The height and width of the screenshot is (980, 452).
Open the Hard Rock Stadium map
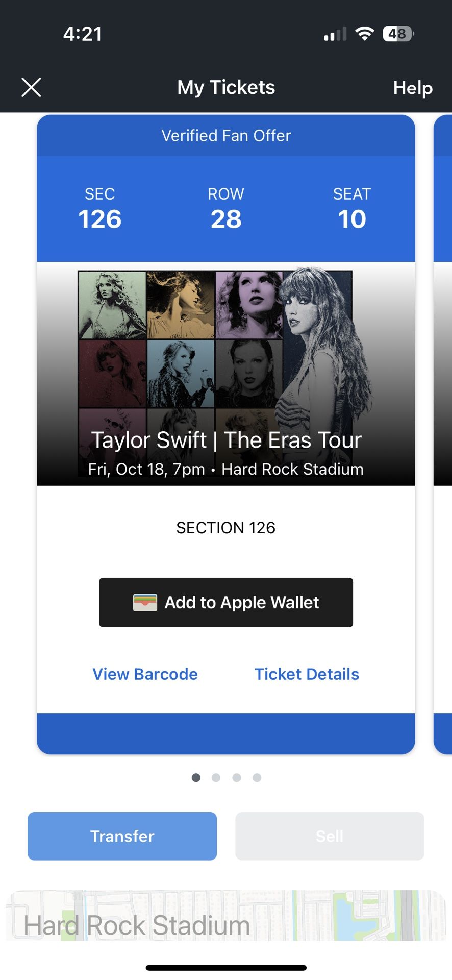click(x=225, y=916)
